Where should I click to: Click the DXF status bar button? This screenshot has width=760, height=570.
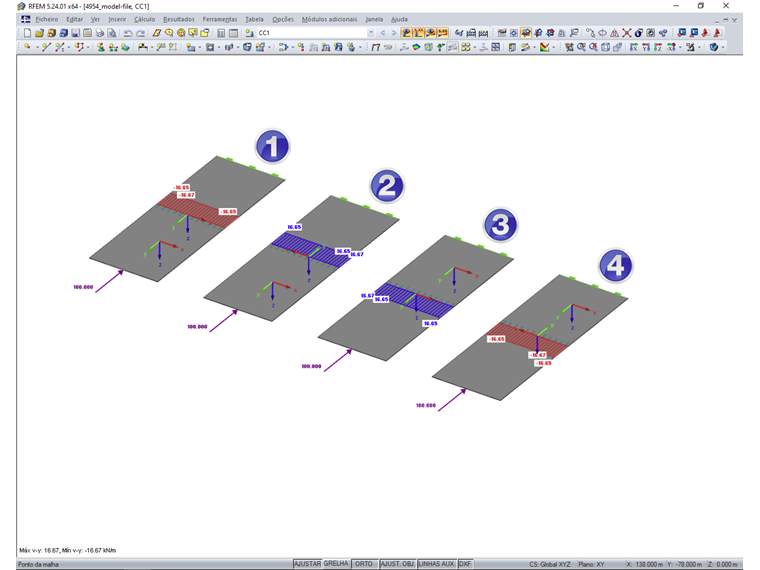coord(465,564)
